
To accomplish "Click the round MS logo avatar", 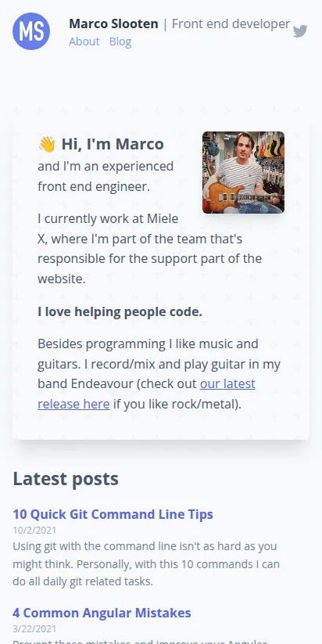I will [x=31, y=31].
